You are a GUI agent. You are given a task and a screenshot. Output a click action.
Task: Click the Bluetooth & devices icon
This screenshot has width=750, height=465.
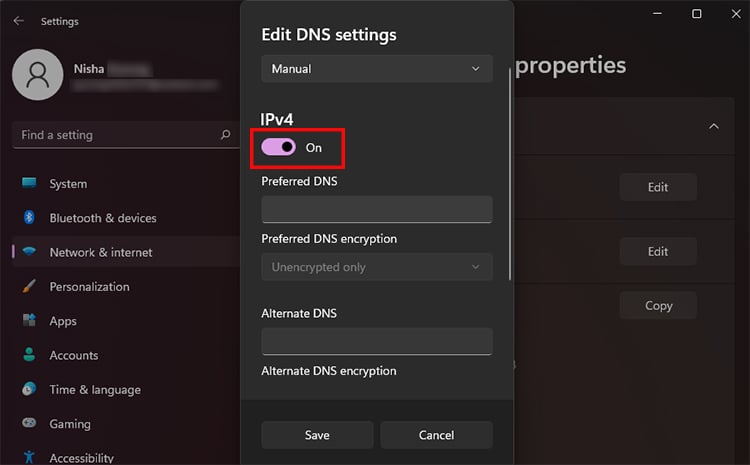point(29,218)
